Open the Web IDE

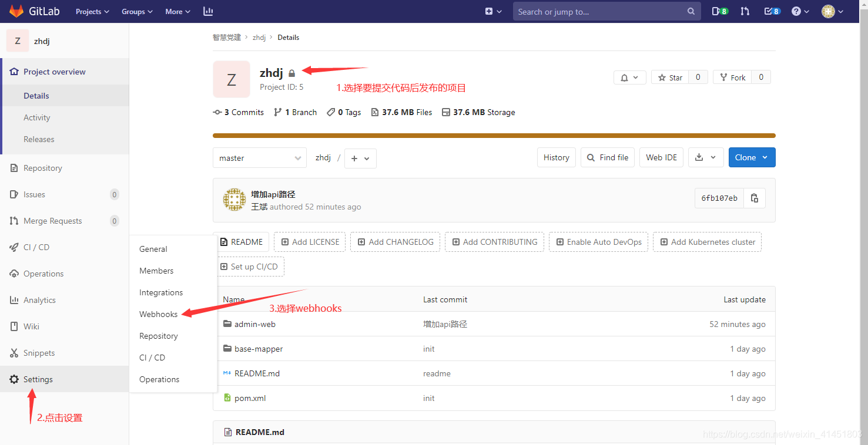pyautogui.click(x=661, y=157)
